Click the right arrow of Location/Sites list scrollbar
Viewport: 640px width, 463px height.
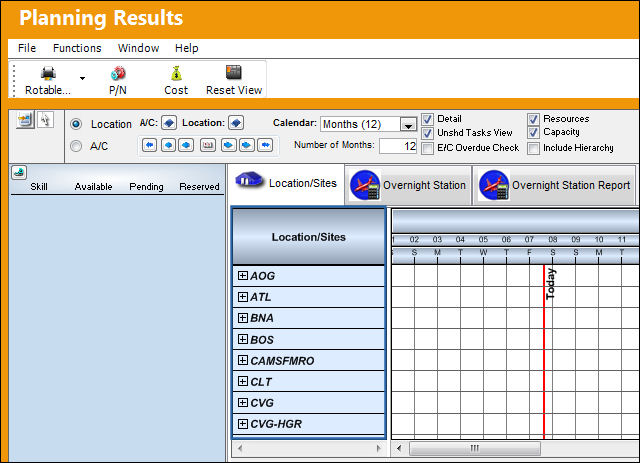(x=378, y=448)
